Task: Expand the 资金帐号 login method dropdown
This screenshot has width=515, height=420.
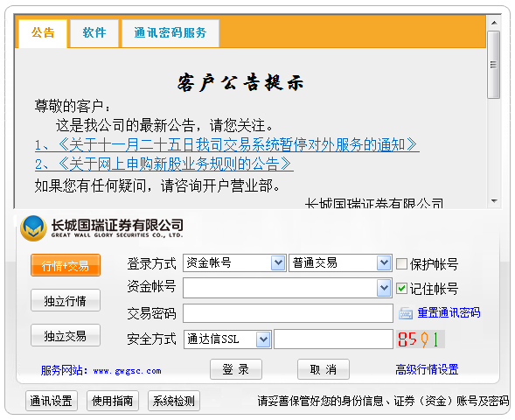Action: point(278,262)
